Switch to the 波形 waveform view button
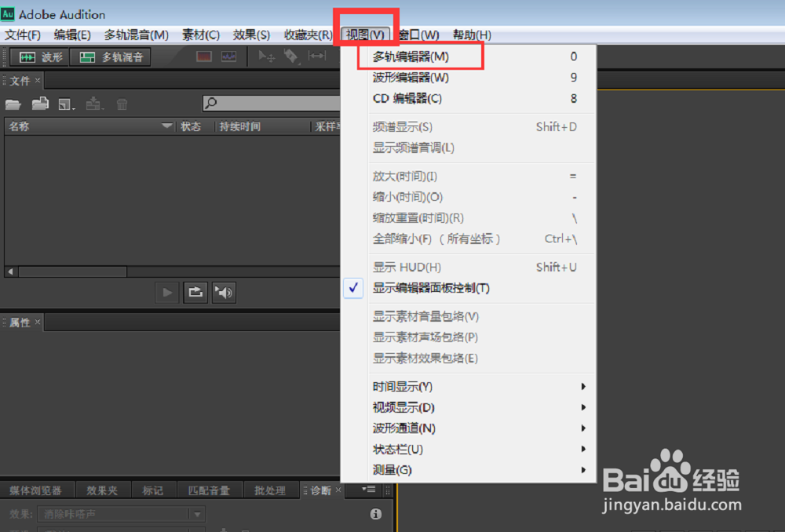 pos(40,57)
